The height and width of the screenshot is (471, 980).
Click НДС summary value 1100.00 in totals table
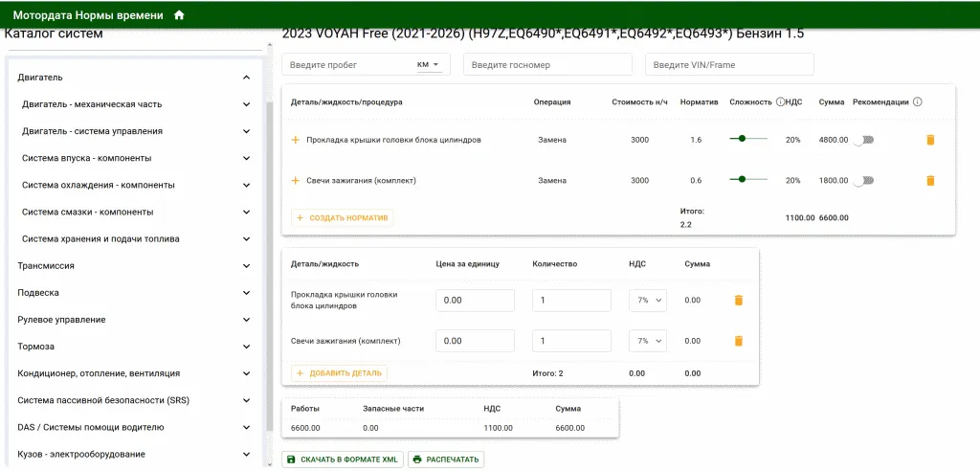498,429
